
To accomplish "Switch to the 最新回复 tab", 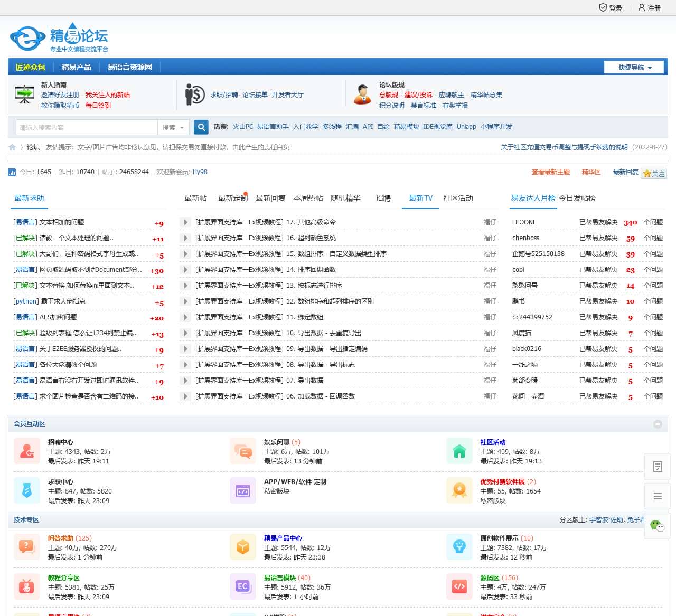I will coord(270,198).
